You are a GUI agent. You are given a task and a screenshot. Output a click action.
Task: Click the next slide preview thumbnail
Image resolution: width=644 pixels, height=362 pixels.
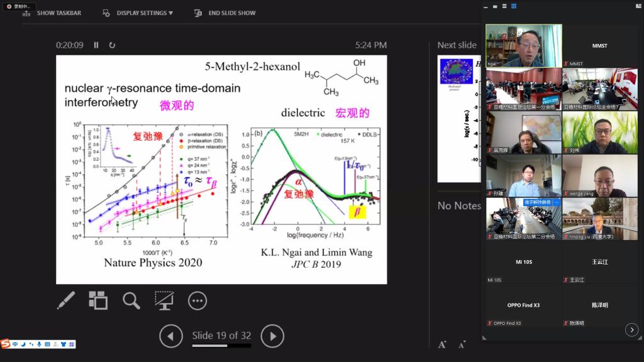pos(459,118)
